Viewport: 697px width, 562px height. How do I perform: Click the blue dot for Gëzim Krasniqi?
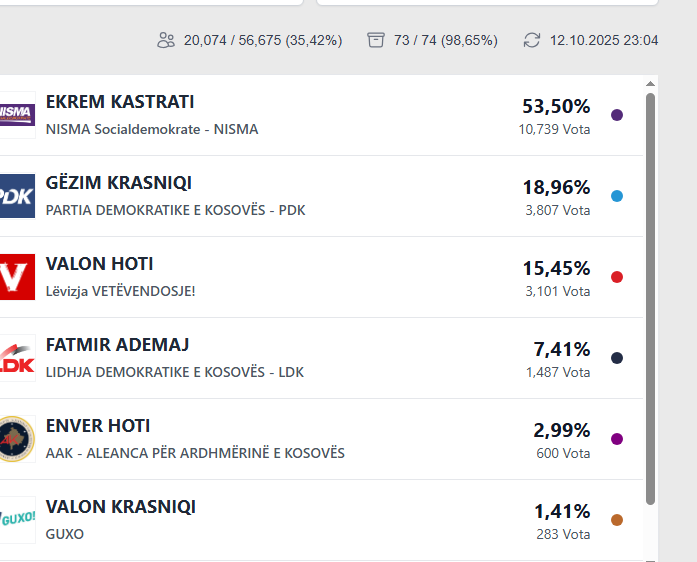[x=617, y=196]
